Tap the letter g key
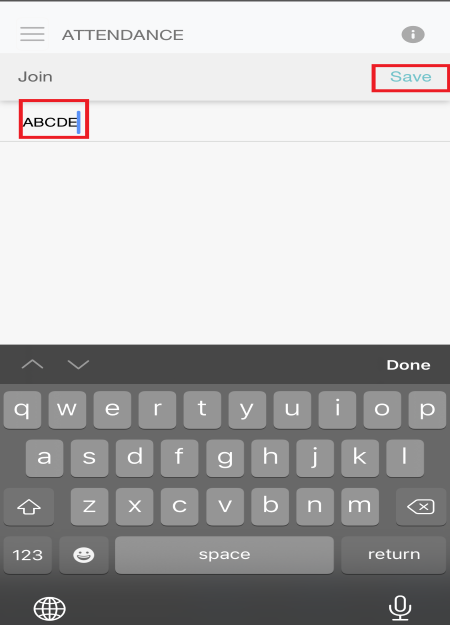 coord(225,458)
